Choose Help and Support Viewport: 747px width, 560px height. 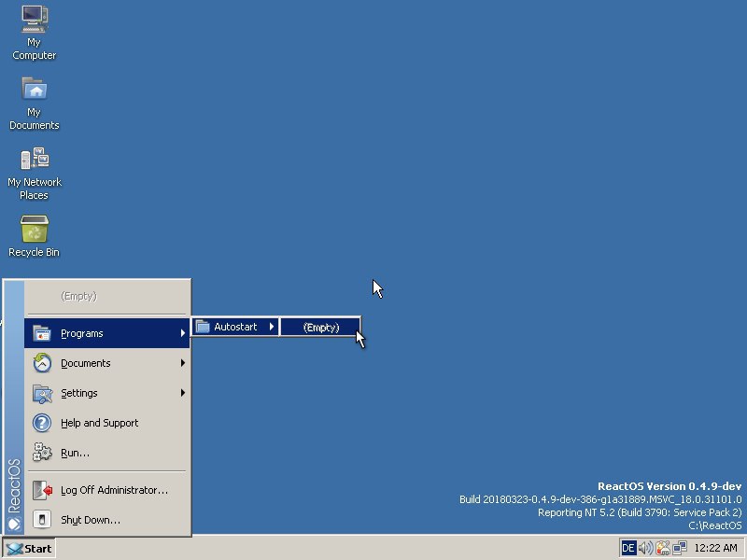pos(107,423)
